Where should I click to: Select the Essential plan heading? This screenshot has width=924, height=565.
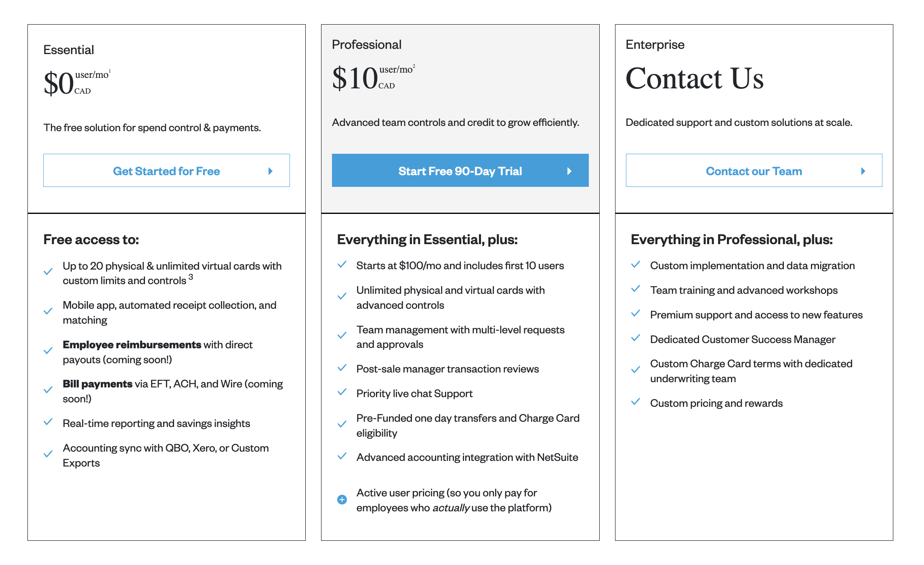tap(69, 50)
